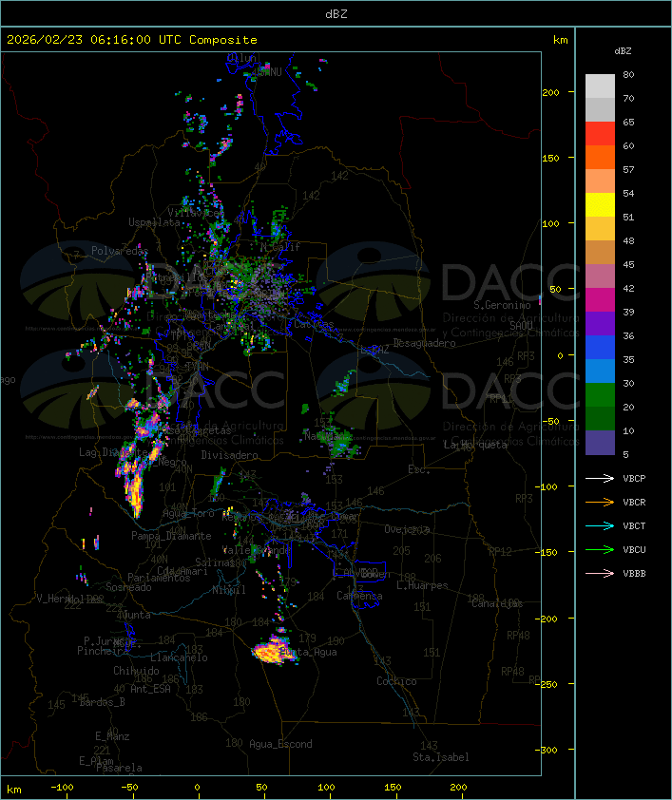Click the Polvaredas place label

point(120,251)
